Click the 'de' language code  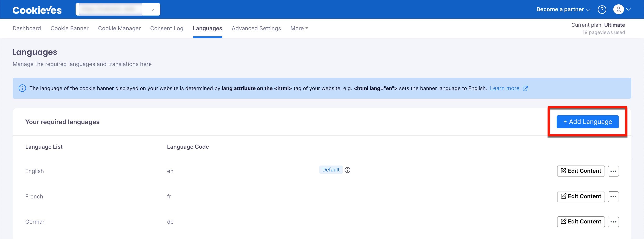tap(170, 222)
